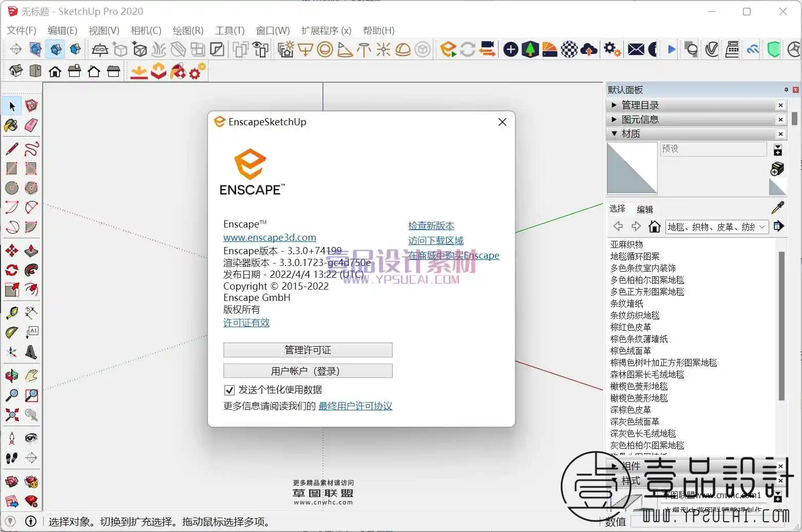Select the Protractor tool

click(12, 332)
